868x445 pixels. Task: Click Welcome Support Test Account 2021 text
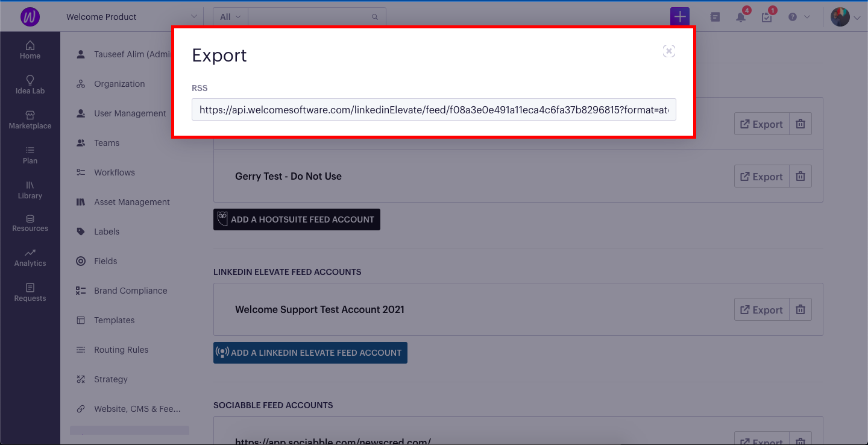pos(319,309)
